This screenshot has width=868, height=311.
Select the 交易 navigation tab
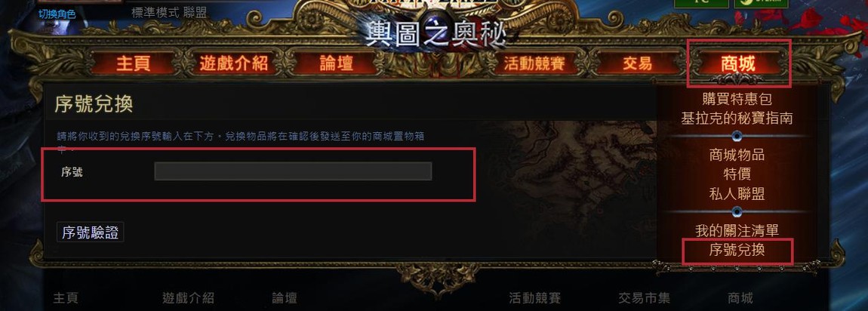click(637, 63)
